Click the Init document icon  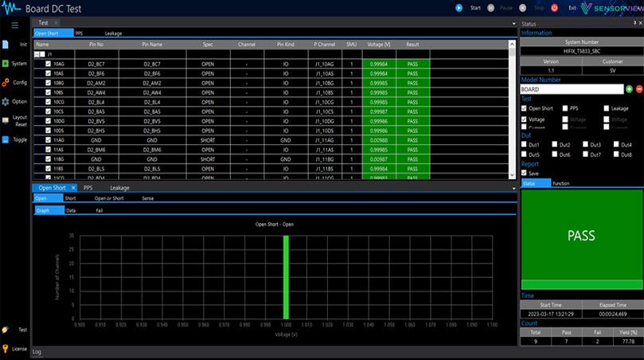click(x=6, y=45)
